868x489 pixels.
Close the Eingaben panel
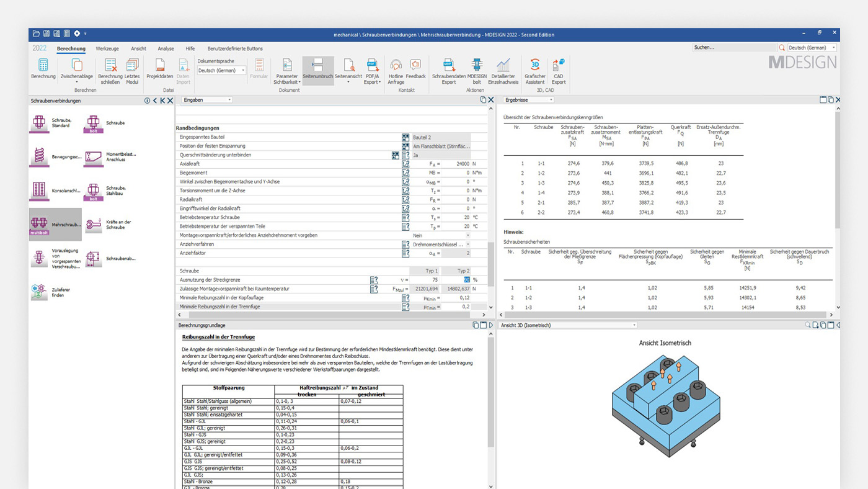(x=491, y=100)
